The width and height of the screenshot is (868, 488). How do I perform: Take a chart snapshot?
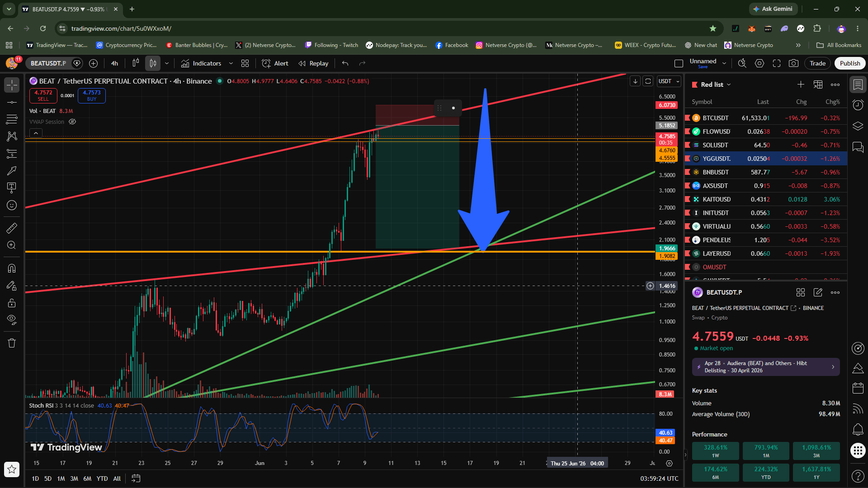tap(793, 63)
